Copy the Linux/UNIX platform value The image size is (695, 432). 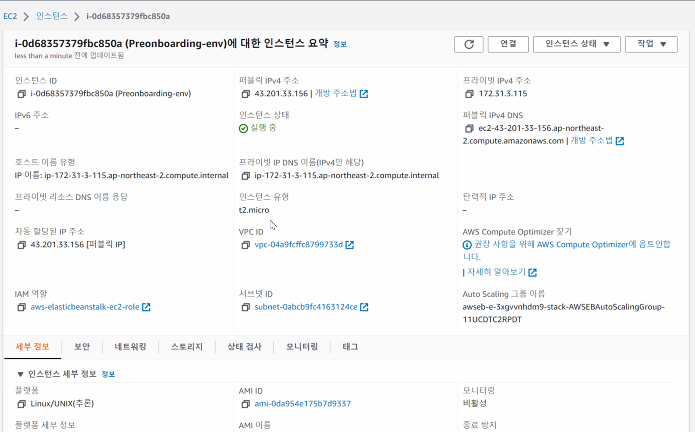pyautogui.click(x=21, y=404)
